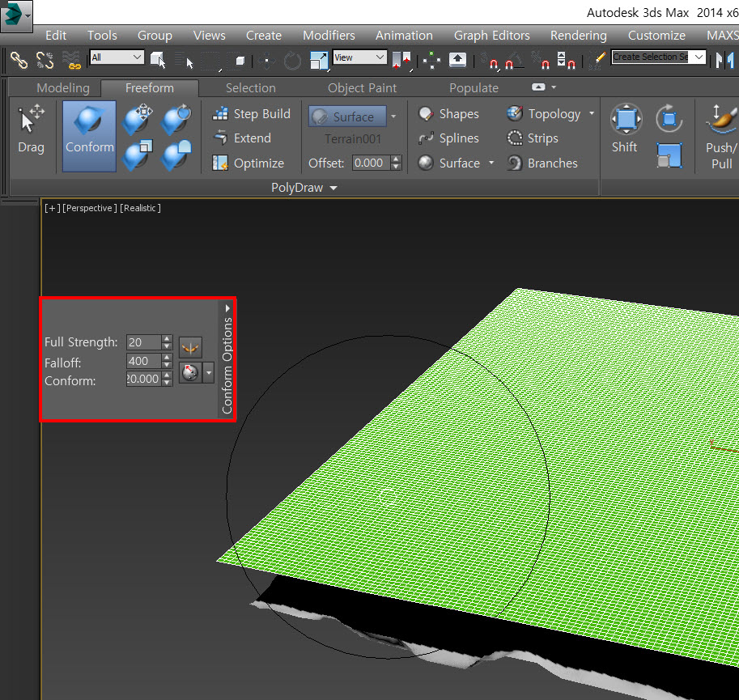Screen dimensions: 739x700
Task: Click the Shapes tool
Action: pyautogui.click(x=448, y=114)
